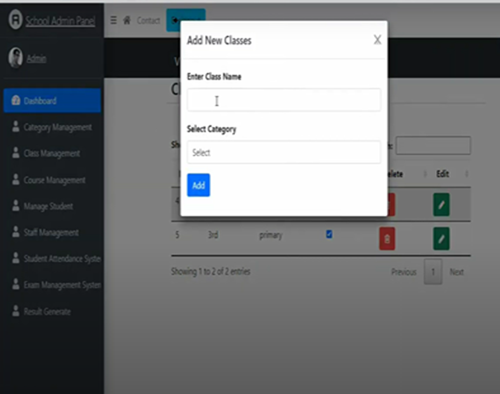This screenshot has height=394, width=500.
Task: Click the Manage Student user icon
Action: [x=16, y=205]
